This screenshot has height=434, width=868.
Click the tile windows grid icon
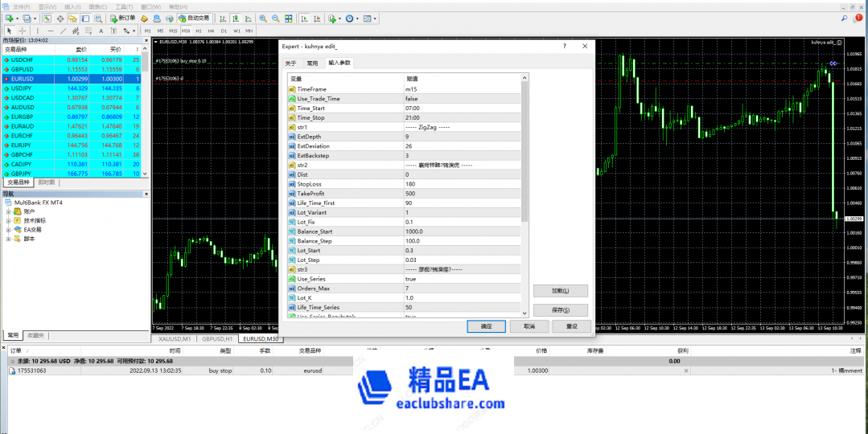[x=289, y=18]
